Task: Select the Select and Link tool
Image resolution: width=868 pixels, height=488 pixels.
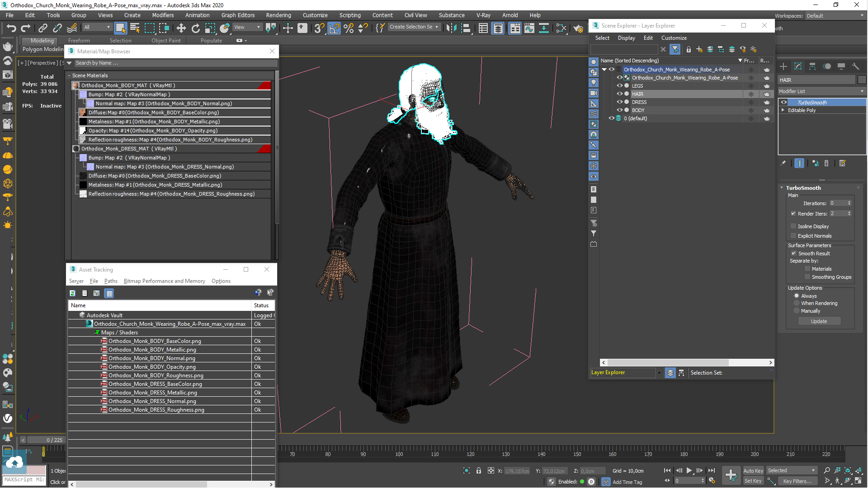Action: coord(43,28)
